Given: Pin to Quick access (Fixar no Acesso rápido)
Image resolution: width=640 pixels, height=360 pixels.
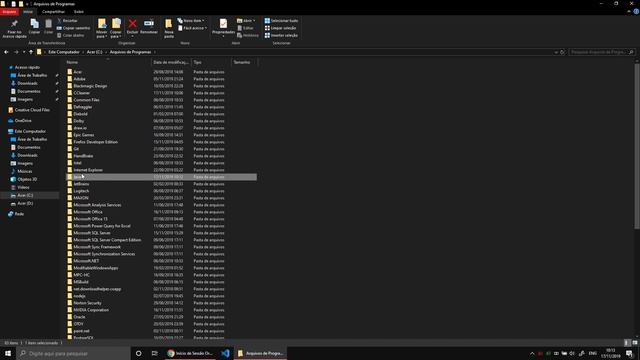Looking at the screenshot, I should (14, 29).
